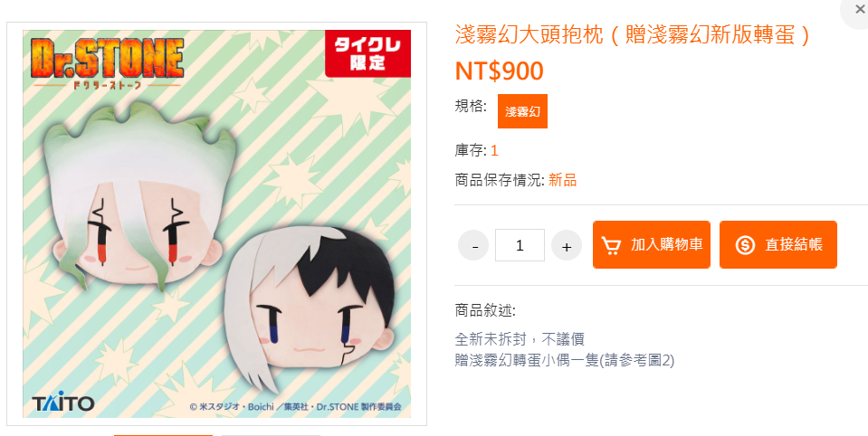
Task: Click the 加入購物車 button label
Action: coord(666,244)
